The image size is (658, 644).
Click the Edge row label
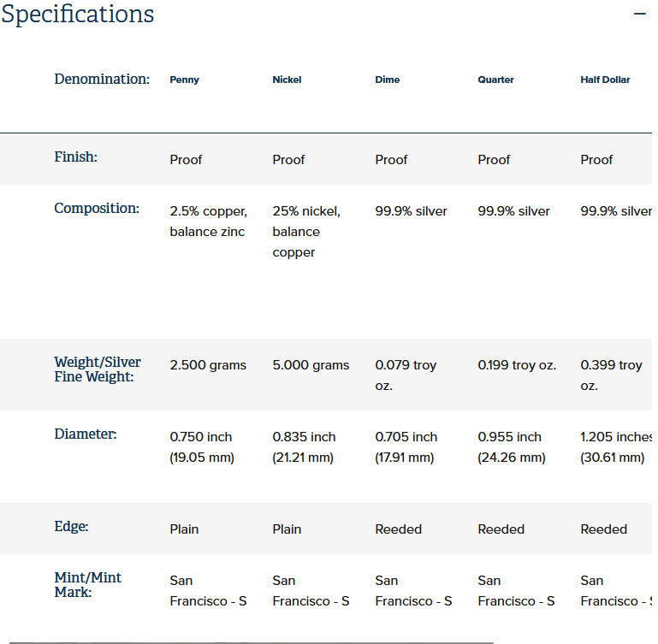(x=72, y=527)
